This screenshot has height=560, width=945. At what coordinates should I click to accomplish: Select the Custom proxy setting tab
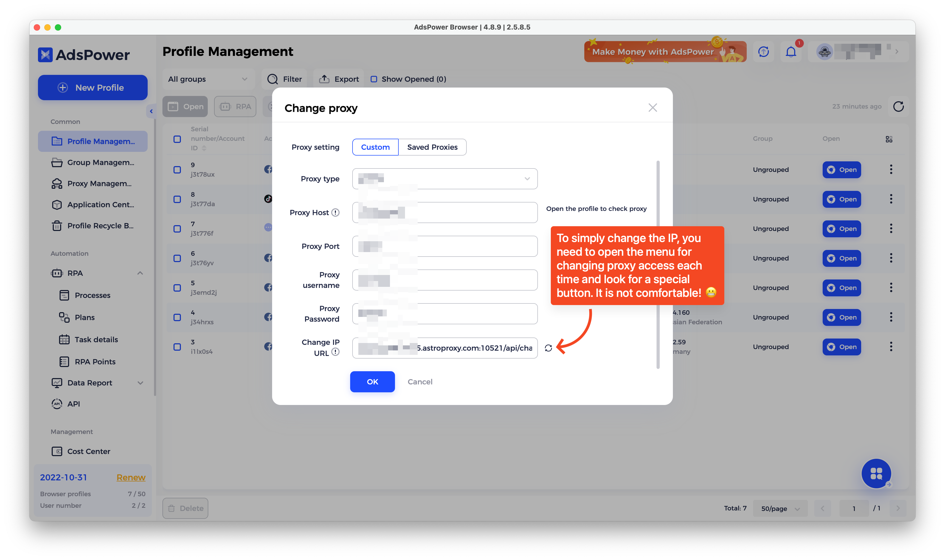(375, 147)
